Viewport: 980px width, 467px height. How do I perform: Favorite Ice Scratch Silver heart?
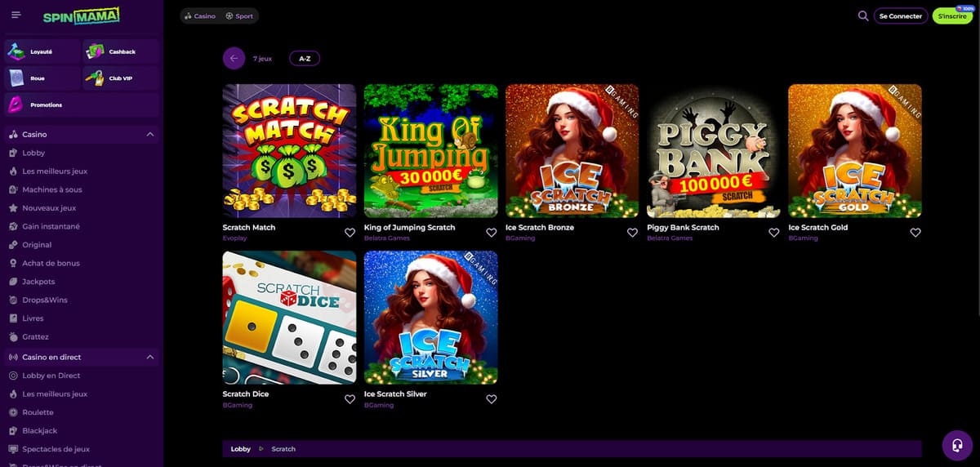(491, 399)
